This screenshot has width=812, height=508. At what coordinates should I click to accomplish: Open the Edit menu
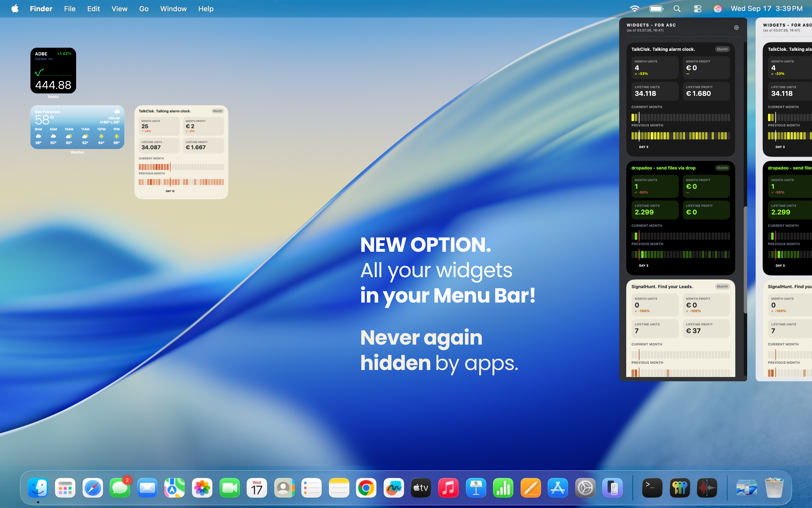pos(94,9)
